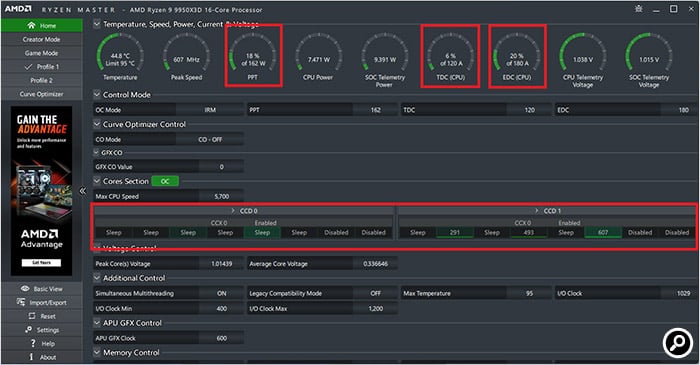
Task: Click the APU GFX Clock value 600
Action: (x=221, y=338)
